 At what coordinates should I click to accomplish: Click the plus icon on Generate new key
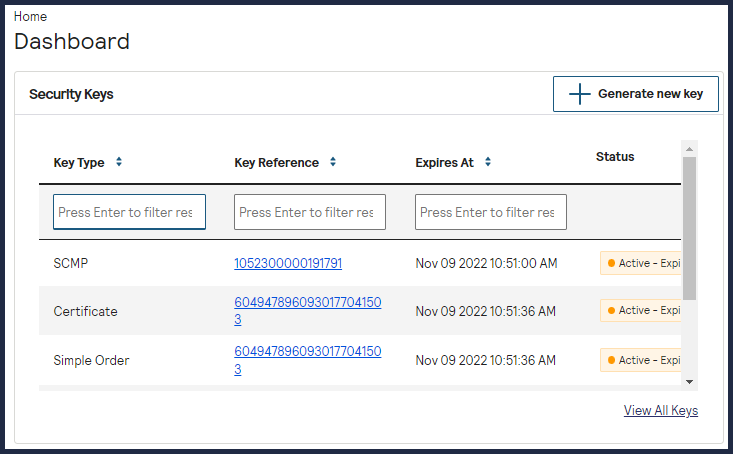[x=580, y=94]
